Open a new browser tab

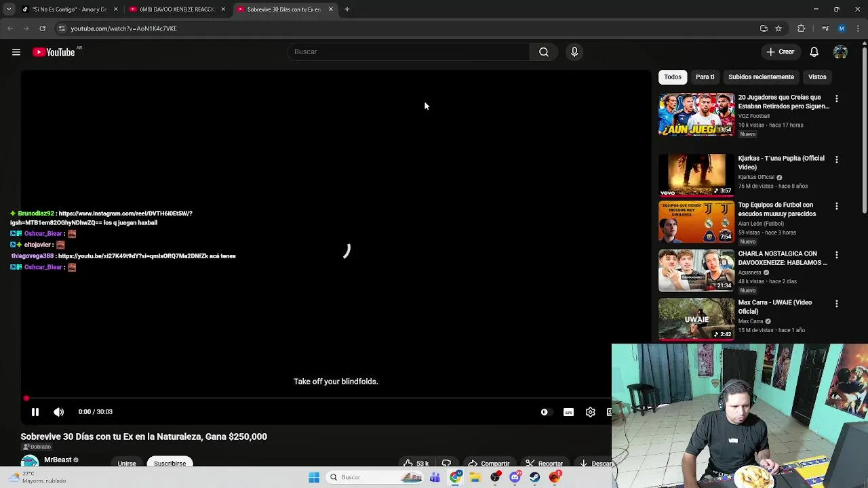tap(347, 9)
